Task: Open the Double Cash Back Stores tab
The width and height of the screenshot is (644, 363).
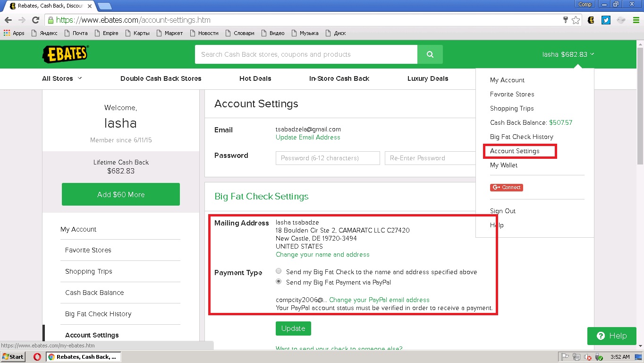Action: coord(161,78)
